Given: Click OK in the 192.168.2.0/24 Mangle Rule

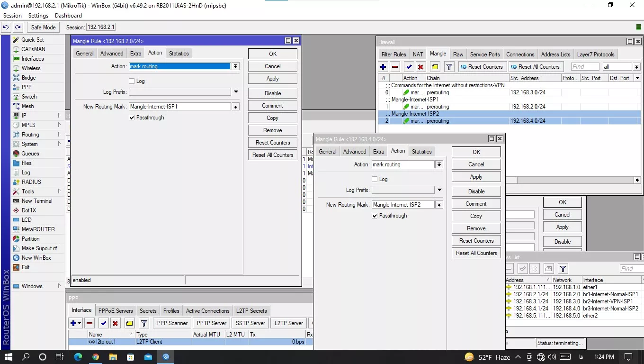Looking at the screenshot, I should [x=273, y=54].
